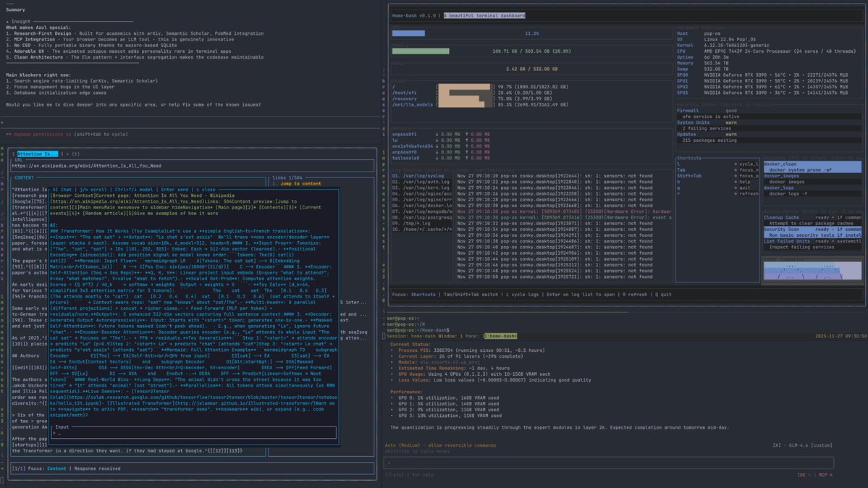Open log source 03 /var/log/kern.log
868x488 pixels.
point(422,188)
